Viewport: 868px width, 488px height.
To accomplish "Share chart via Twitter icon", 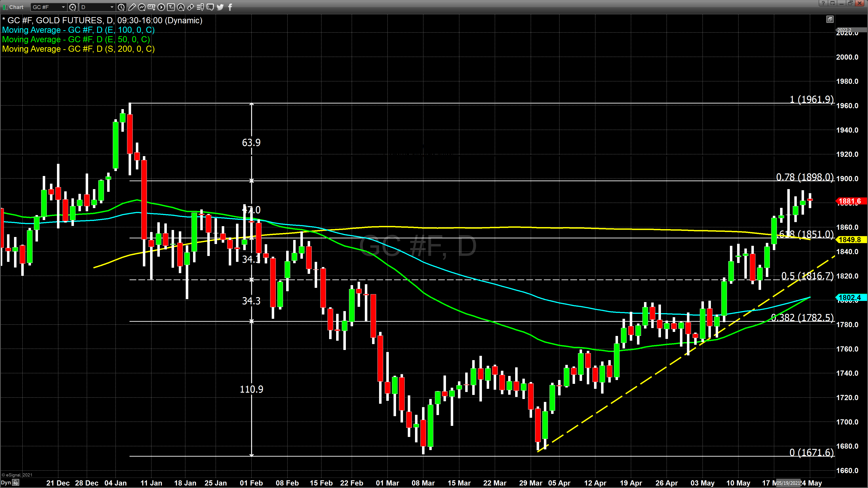I will (x=220, y=7).
